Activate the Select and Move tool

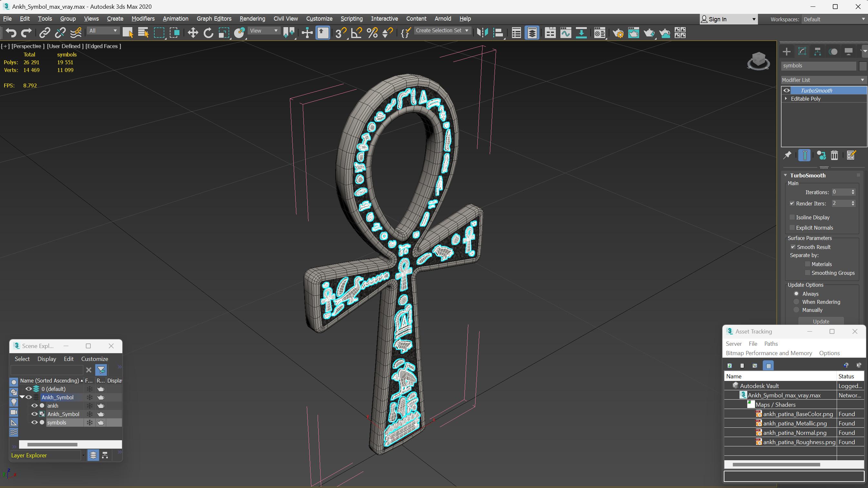click(193, 33)
